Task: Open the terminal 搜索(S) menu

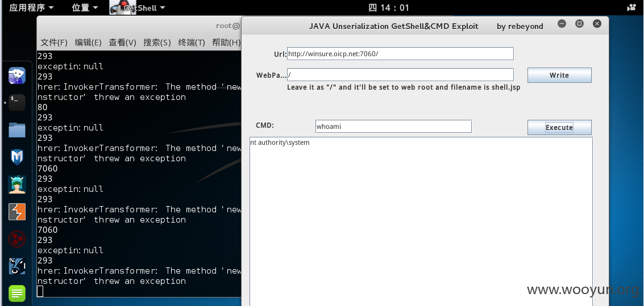Action: 157,42
